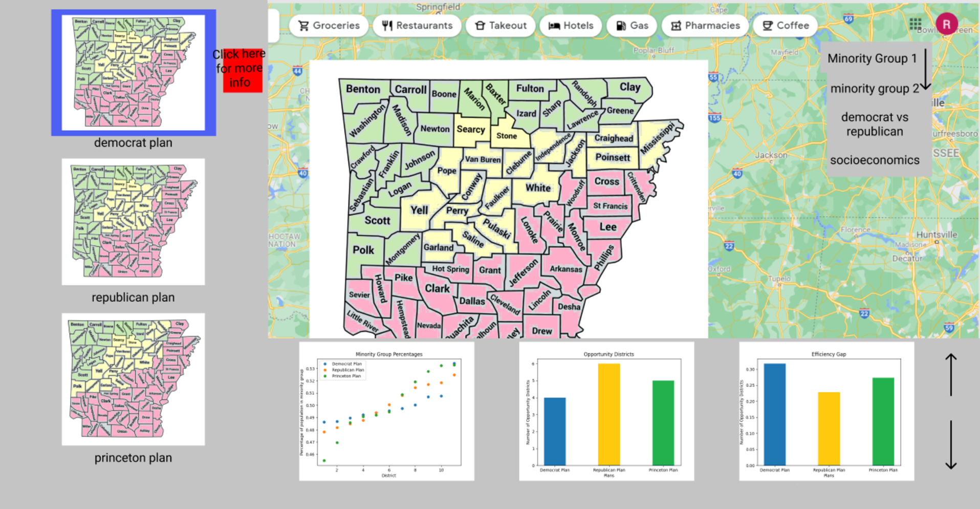This screenshot has width=980, height=509.
Task: Open the Opportunity Districts bar chart
Action: click(606, 411)
